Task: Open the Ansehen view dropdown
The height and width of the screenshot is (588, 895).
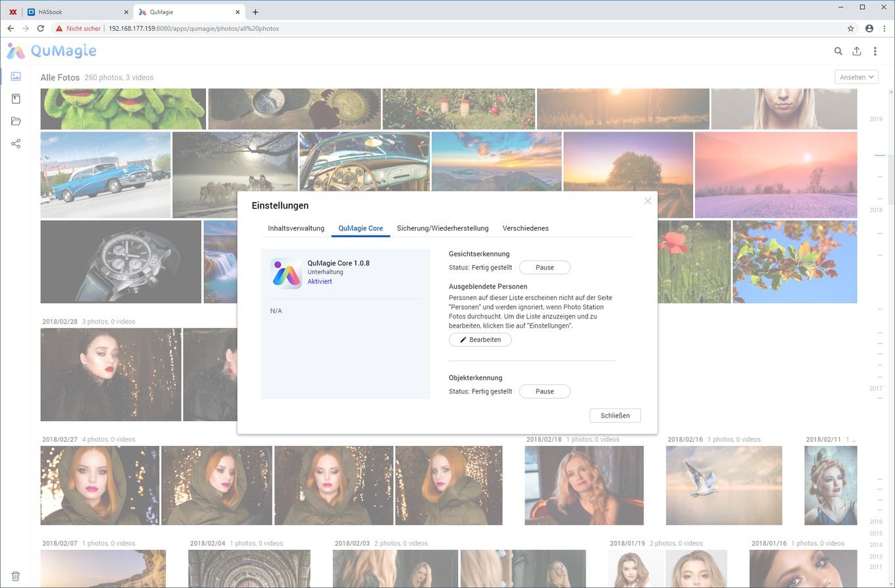Action: [857, 77]
